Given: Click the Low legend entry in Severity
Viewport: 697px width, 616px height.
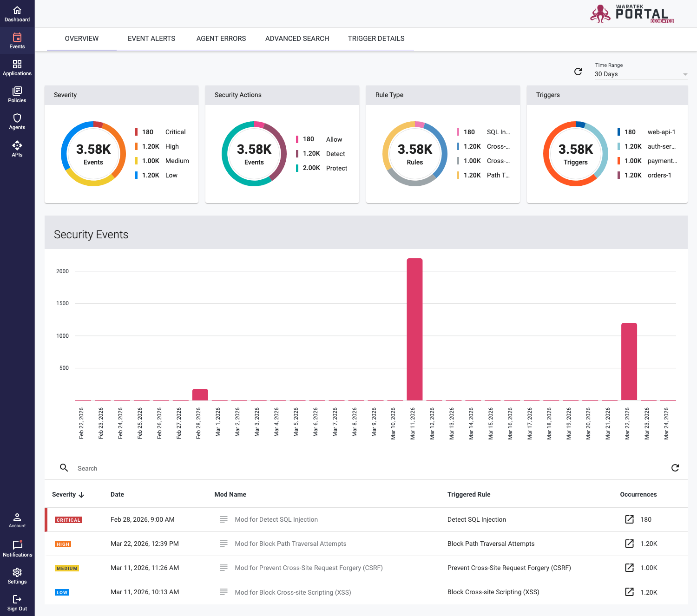Looking at the screenshot, I should (x=157, y=175).
